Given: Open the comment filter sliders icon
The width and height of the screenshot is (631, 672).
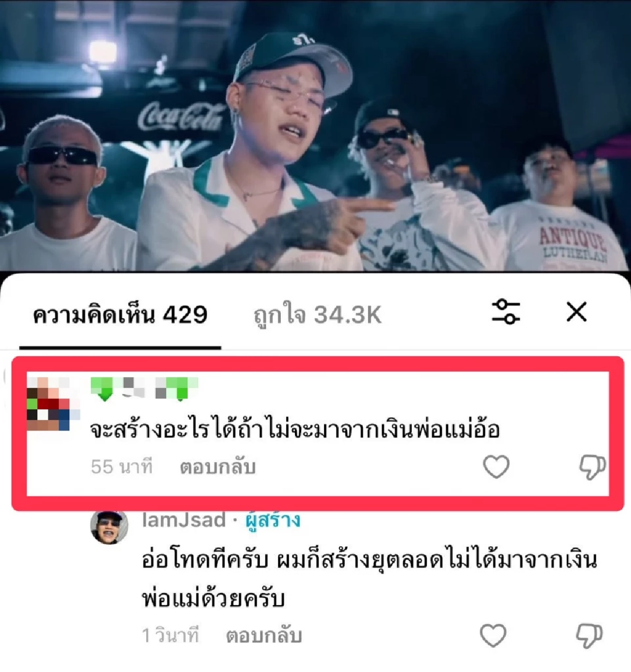Looking at the screenshot, I should [x=505, y=312].
